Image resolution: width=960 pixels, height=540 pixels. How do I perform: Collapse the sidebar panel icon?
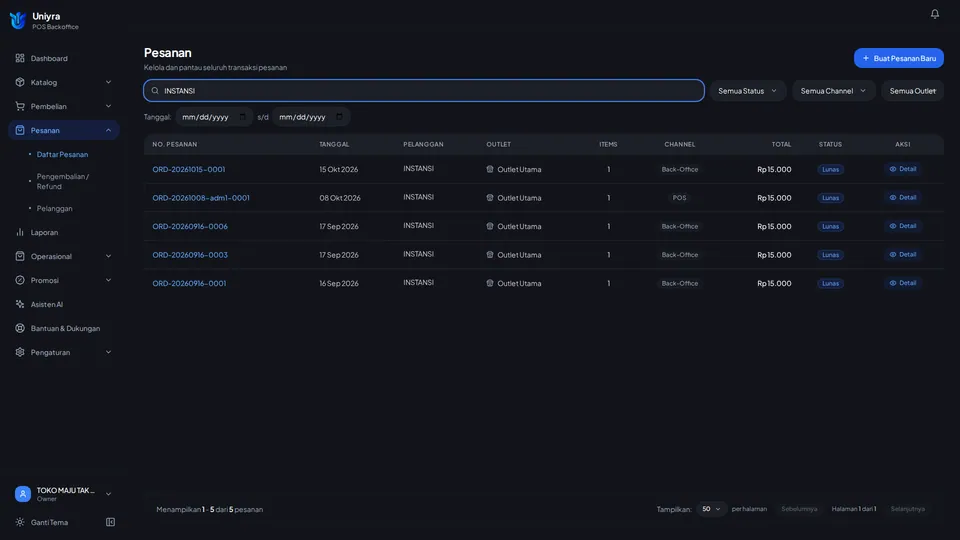click(110, 522)
